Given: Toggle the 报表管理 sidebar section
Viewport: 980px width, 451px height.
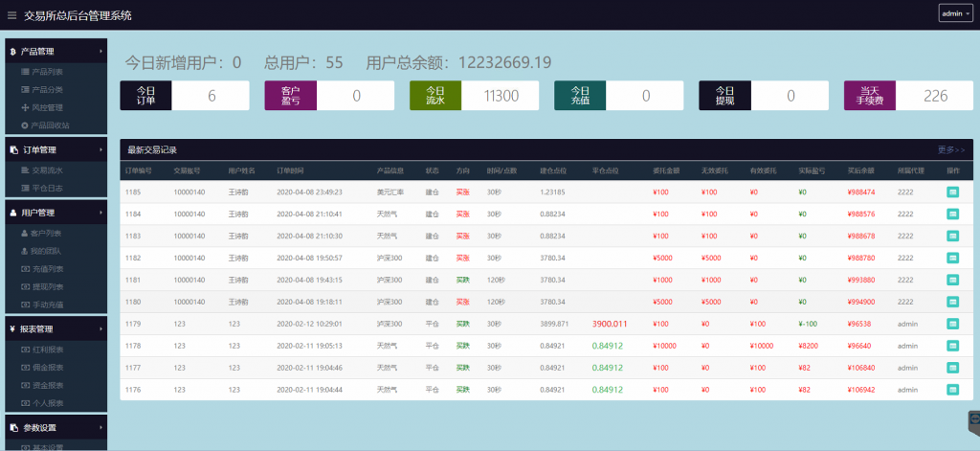Looking at the screenshot, I should click(x=54, y=329).
